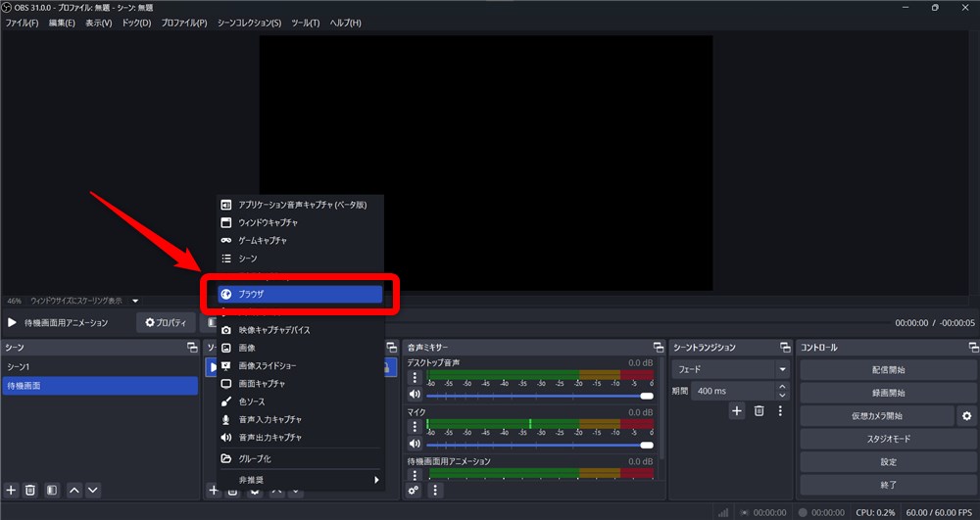Expand the 非推奨 submenu
Viewport: 980px width, 520px height.
(300, 480)
